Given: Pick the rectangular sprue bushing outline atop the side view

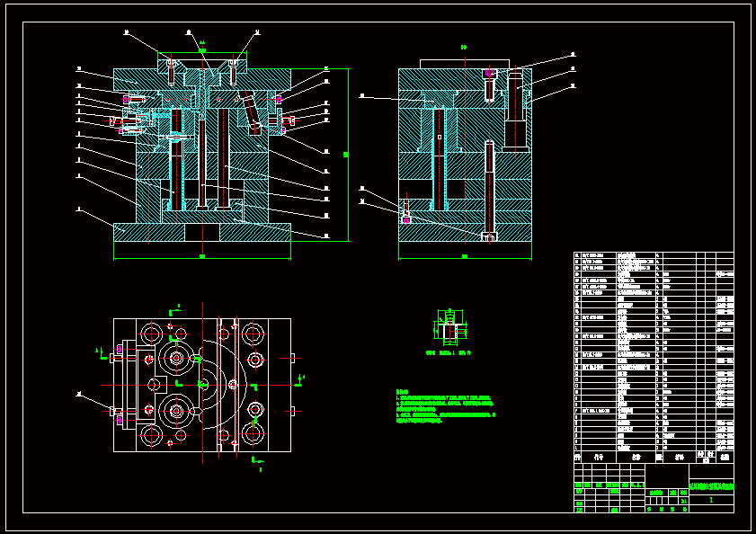Looking at the screenshot, I should [x=465, y=64].
